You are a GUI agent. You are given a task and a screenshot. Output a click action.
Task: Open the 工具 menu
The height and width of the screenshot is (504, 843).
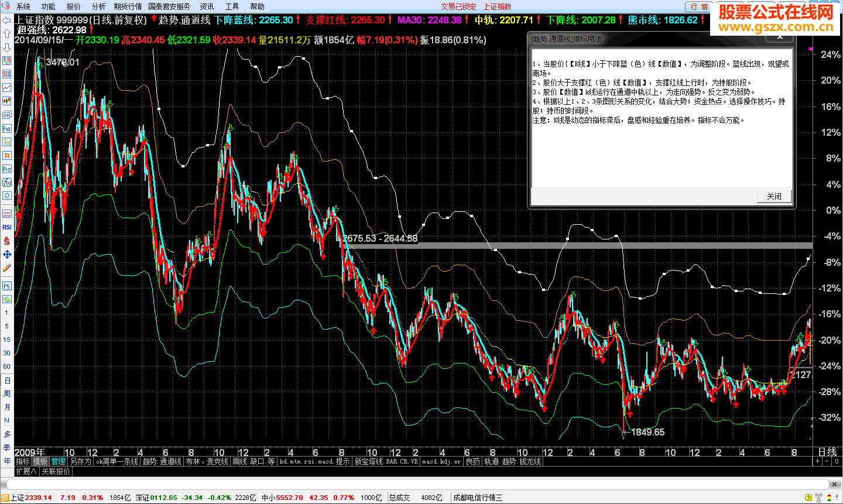coord(232,6)
